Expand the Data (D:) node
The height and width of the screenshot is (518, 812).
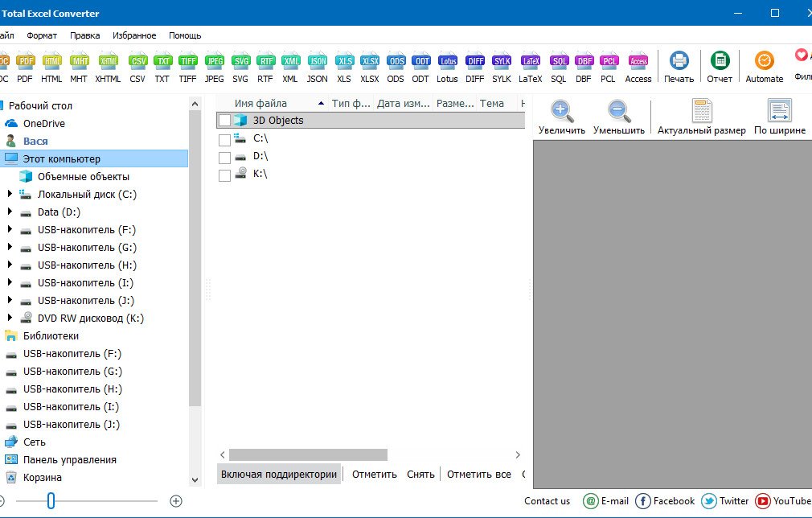pos(10,212)
